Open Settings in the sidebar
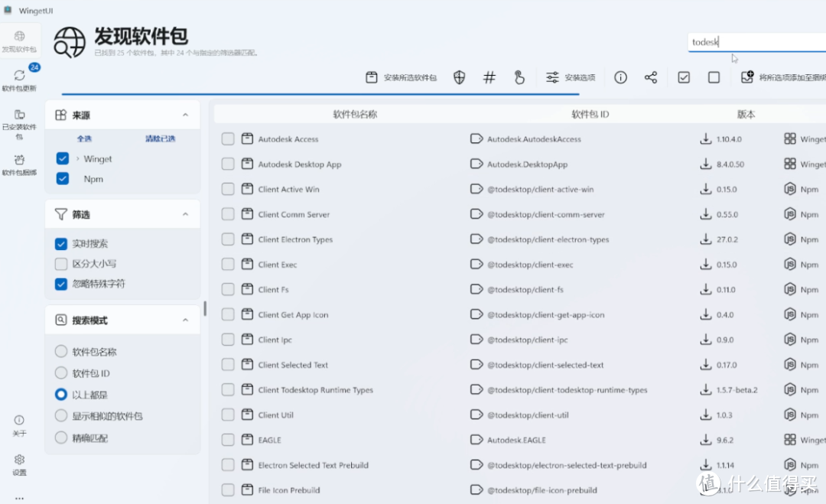Screen dimensions: 826x504 [x=19, y=464]
